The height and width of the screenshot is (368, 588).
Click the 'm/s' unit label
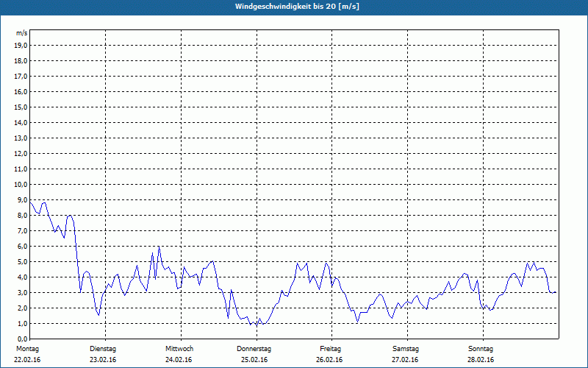[22, 33]
